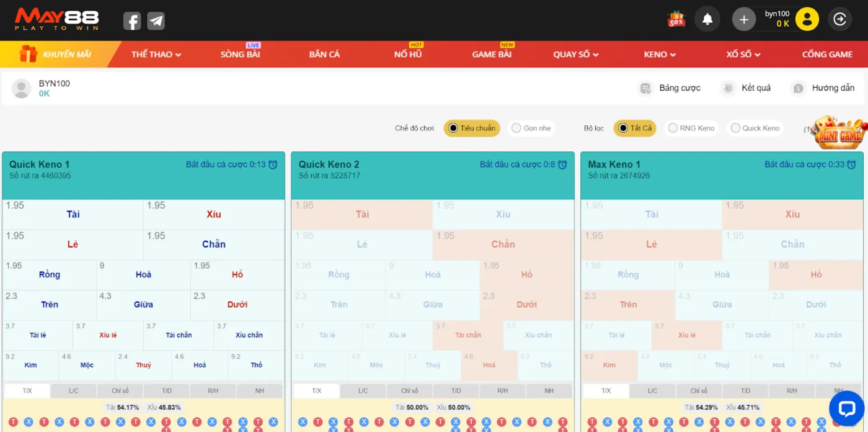Click the yellow user avatar icon
Image resolution: width=868 pixels, height=432 pixels.
(807, 19)
